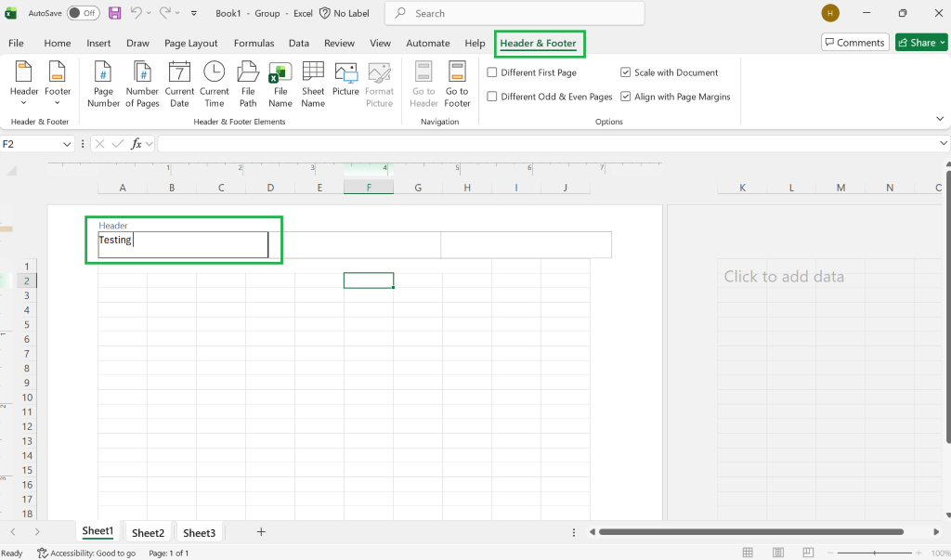
Task: Click the Insert Function fx icon
Action: click(x=137, y=144)
